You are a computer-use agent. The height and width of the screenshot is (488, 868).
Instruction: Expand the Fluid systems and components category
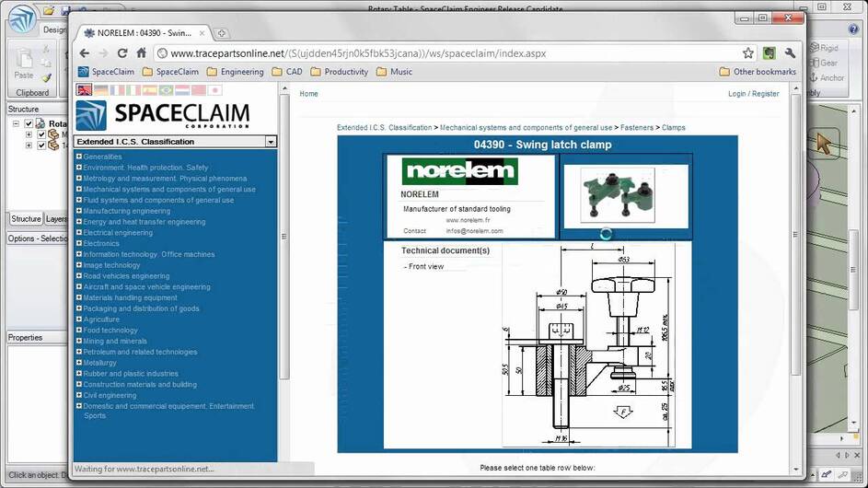tap(78, 200)
